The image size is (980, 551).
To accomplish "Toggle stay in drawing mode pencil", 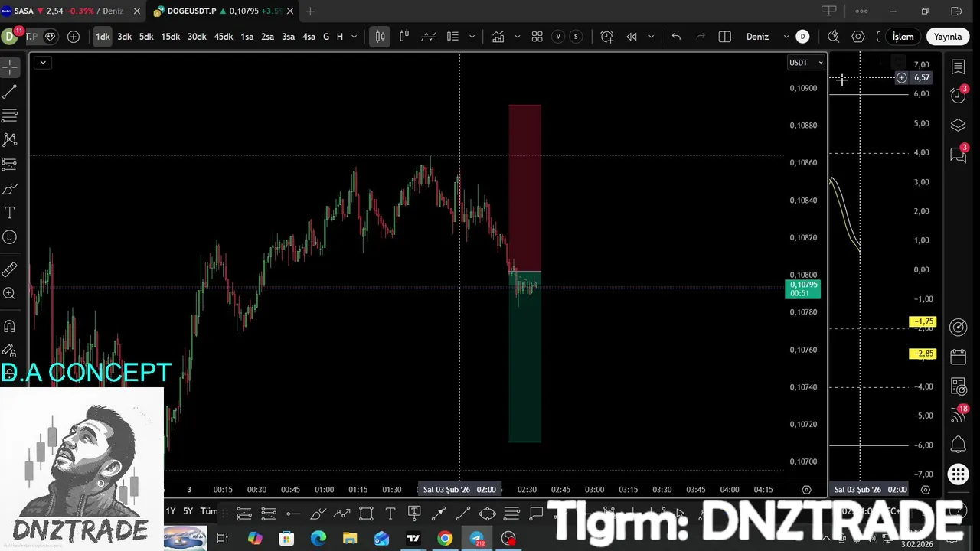I will 10,350.
